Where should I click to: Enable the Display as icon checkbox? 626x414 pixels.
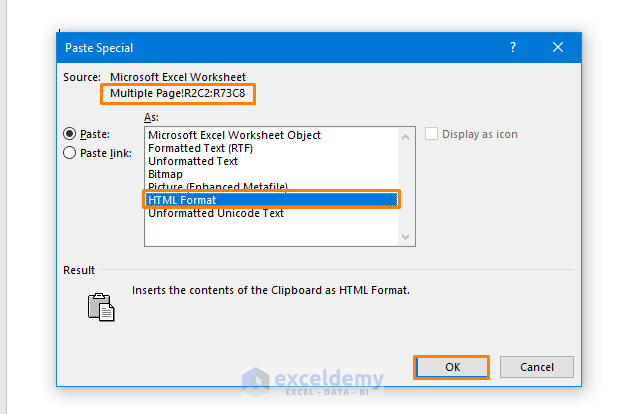coord(432,134)
